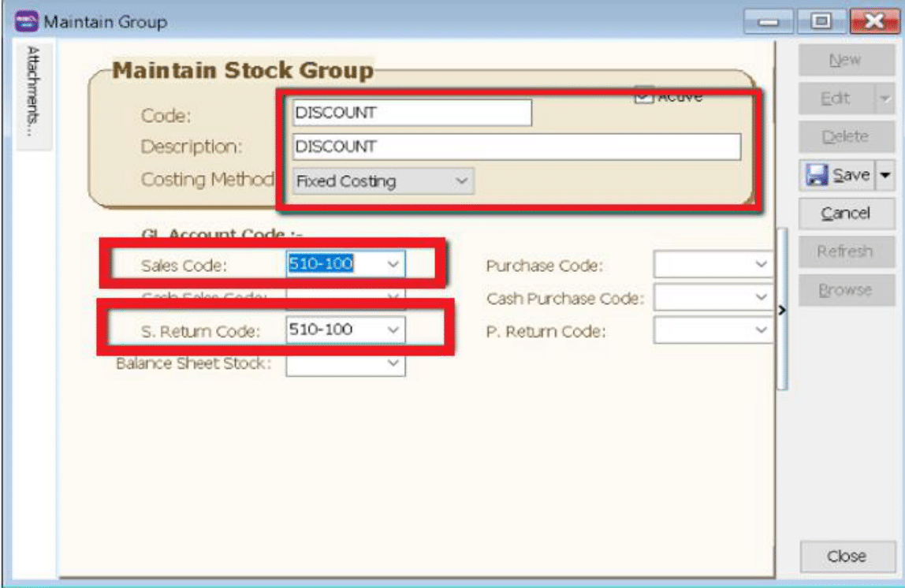This screenshot has width=905, height=588.
Task: Click the Save button with disk icon
Action: pyautogui.click(x=838, y=175)
